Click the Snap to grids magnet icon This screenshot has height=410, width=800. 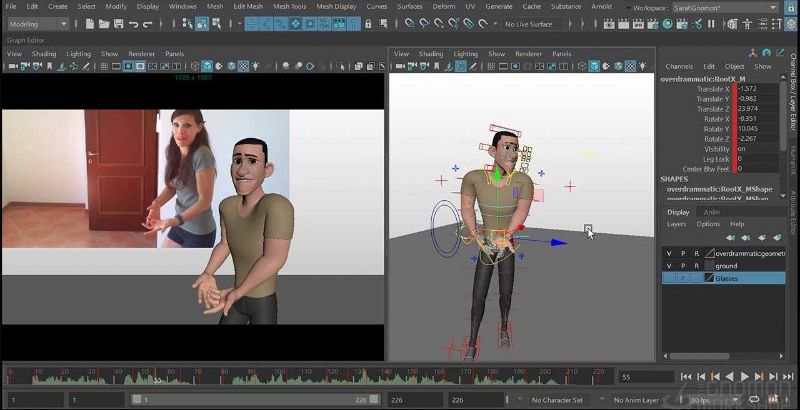click(x=409, y=24)
